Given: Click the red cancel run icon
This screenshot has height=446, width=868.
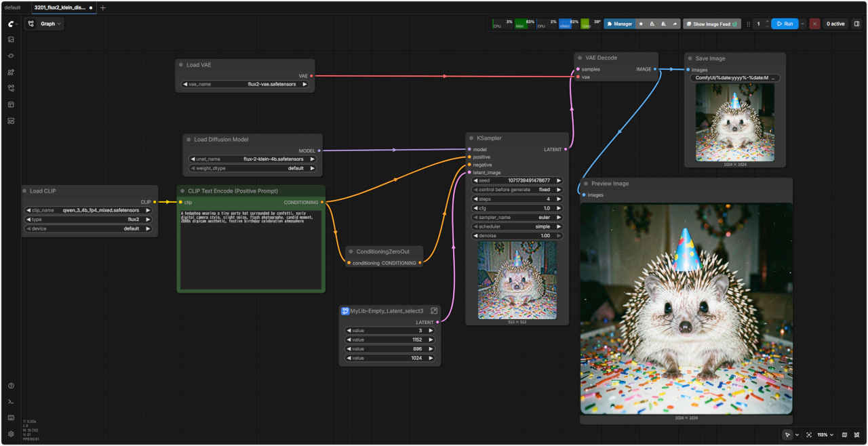Looking at the screenshot, I should pyautogui.click(x=814, y=24).
